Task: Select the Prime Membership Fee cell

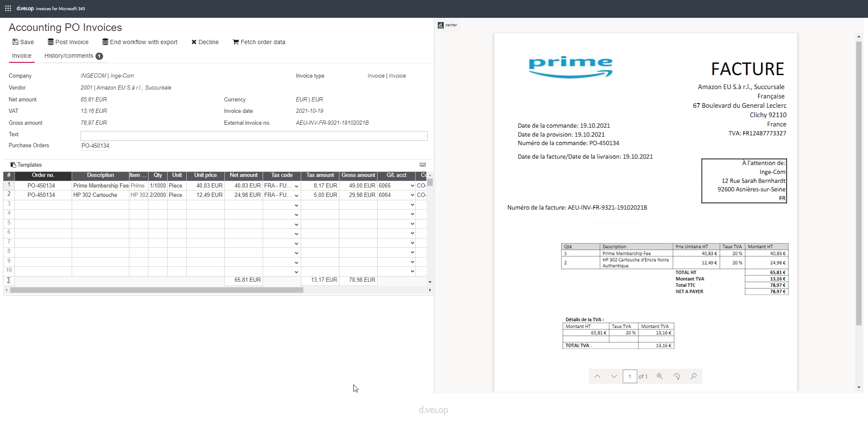Action: [x=101, y=186]
